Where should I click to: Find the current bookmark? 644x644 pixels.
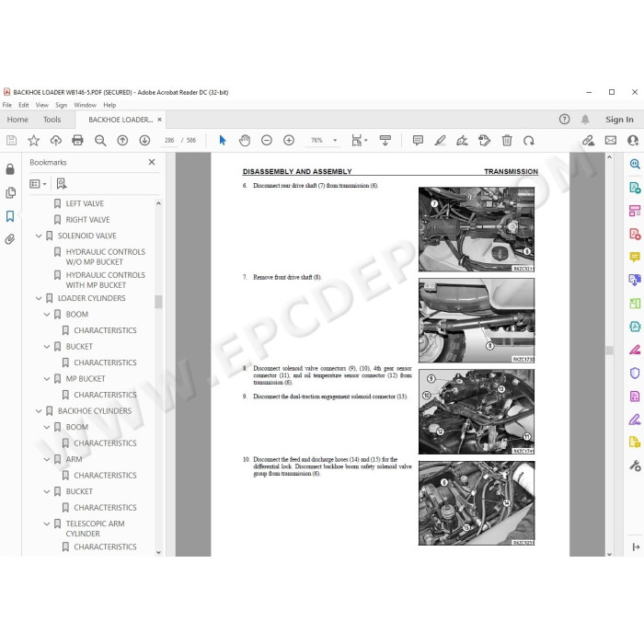point(62,184)
